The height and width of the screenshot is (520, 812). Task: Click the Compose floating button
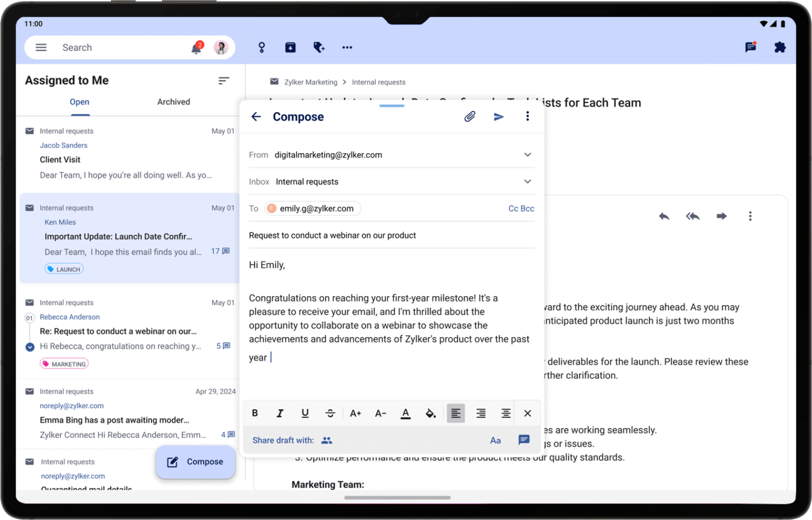pos(196,462)
